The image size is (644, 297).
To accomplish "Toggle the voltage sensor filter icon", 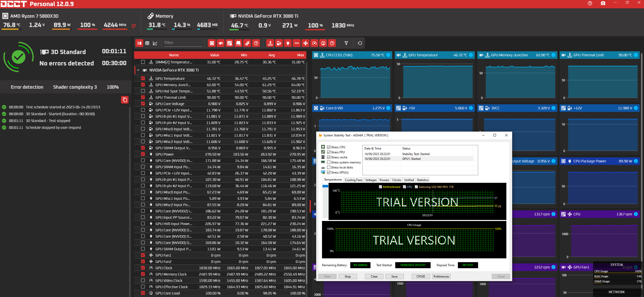I will [279, 43].
